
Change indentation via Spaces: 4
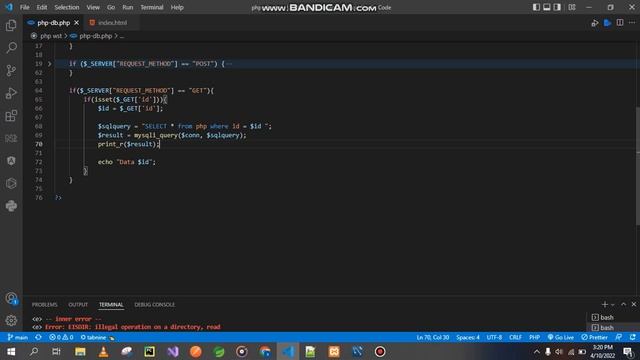(x=468, y=338)
